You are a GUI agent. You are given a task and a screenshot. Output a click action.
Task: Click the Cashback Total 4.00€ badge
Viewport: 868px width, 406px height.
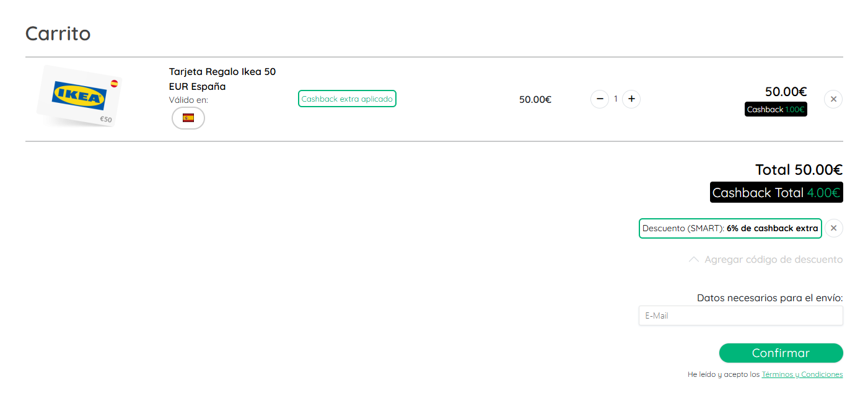point(776,192)
